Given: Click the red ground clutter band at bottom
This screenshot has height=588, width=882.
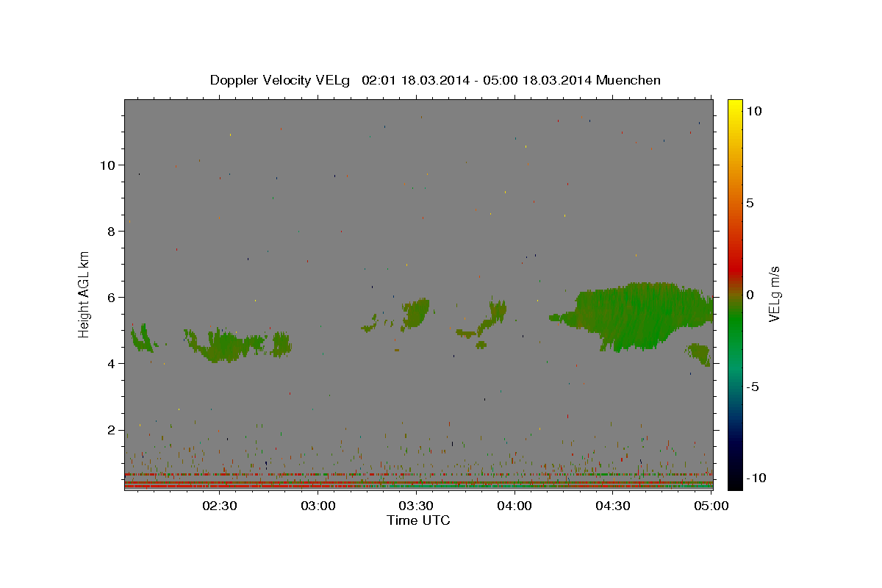Looking at the screenshot, I should (418, 486).
